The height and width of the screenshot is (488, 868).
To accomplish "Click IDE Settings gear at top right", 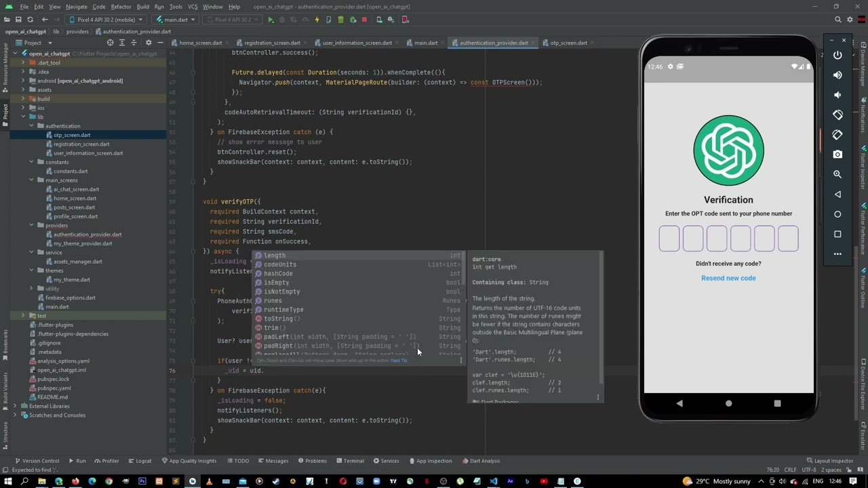I will pyautogui.click(x=850, y=20).
